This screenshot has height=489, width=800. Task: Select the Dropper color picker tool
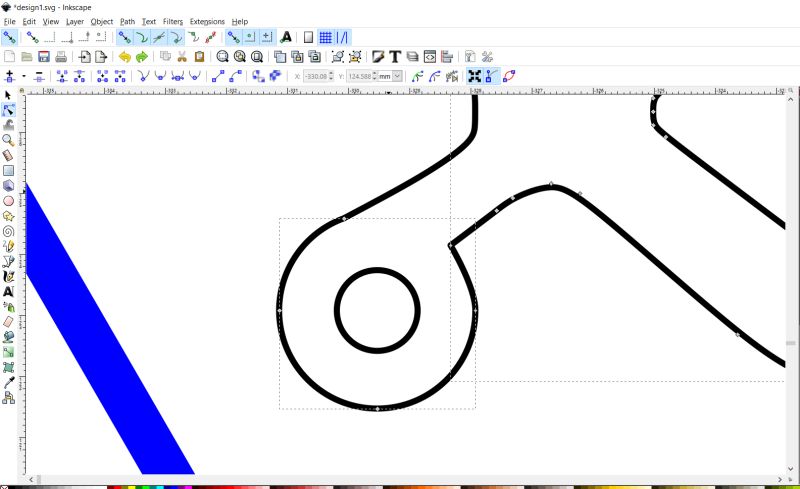click(x=8, y=382)
